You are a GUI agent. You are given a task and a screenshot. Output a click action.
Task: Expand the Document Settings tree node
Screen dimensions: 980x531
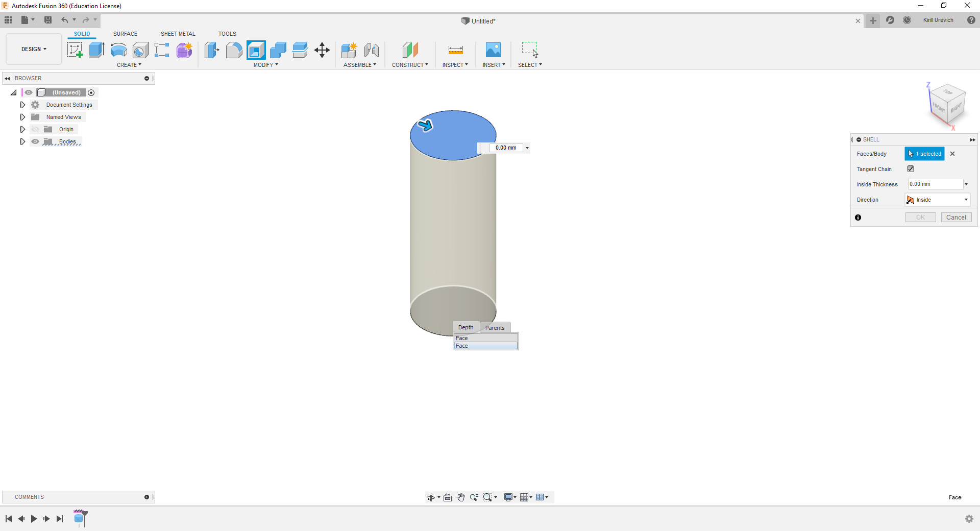22,105
